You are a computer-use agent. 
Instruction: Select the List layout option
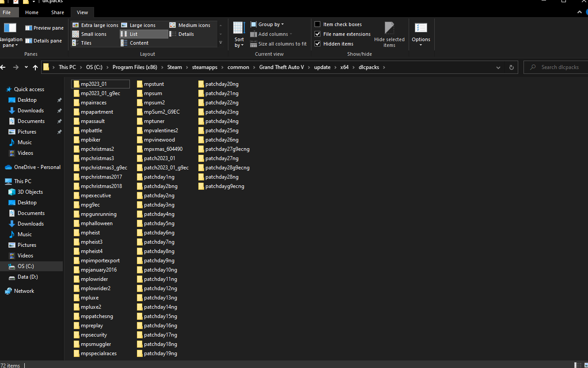pyautogui.click(x=144, y=34)
